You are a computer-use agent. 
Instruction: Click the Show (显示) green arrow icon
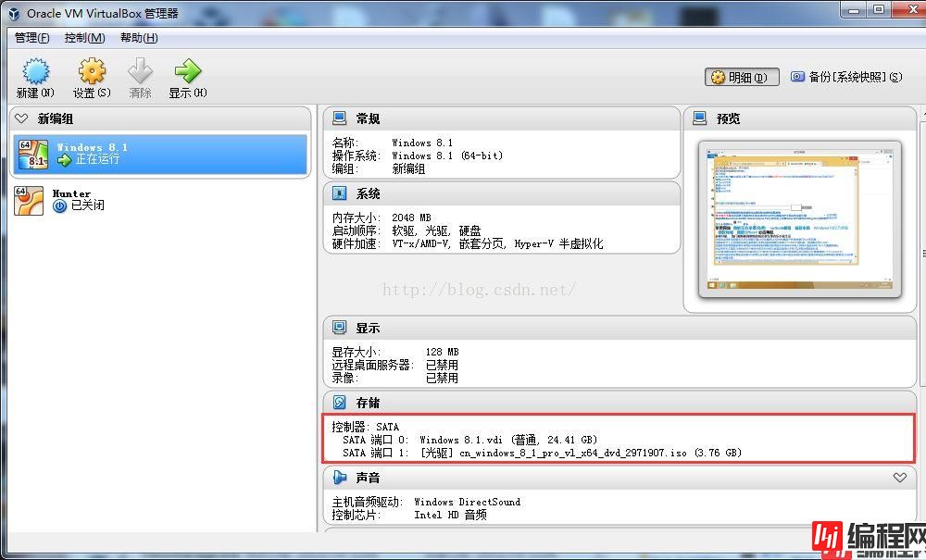(187, 72)
